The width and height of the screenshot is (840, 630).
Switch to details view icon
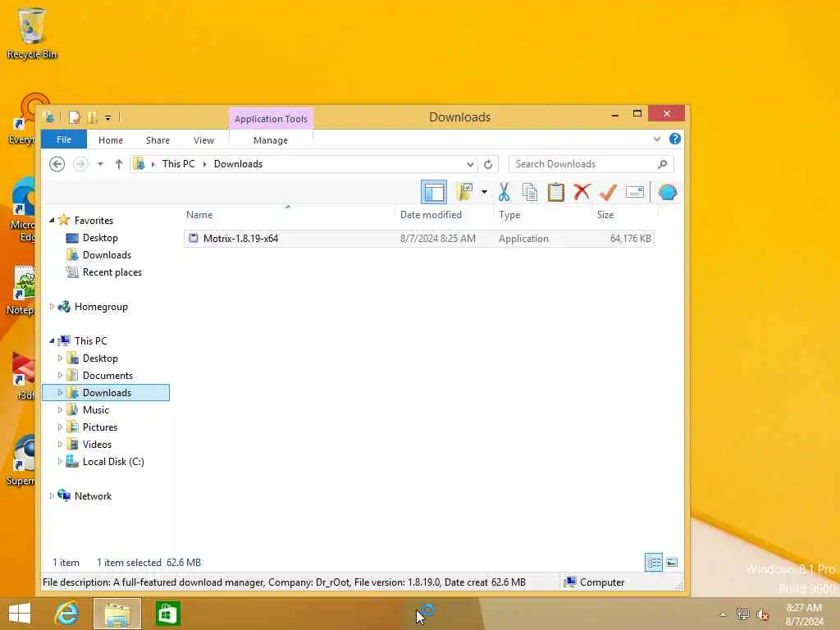point(654,563)
